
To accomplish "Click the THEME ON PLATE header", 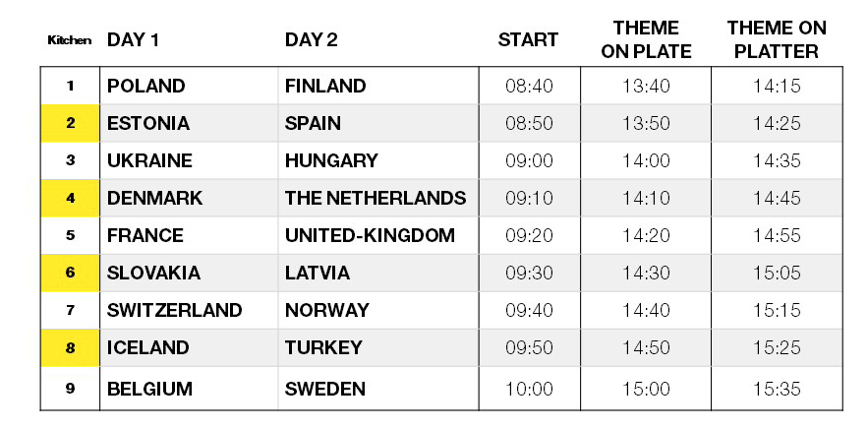I will point(646,39).
